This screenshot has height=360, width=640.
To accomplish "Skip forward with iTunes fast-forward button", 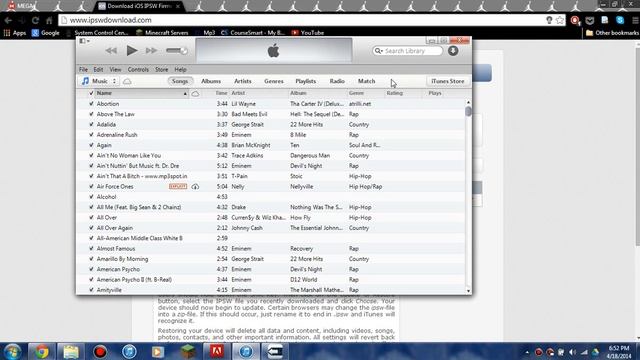I will pyautogui.click(x=151, y=51).
